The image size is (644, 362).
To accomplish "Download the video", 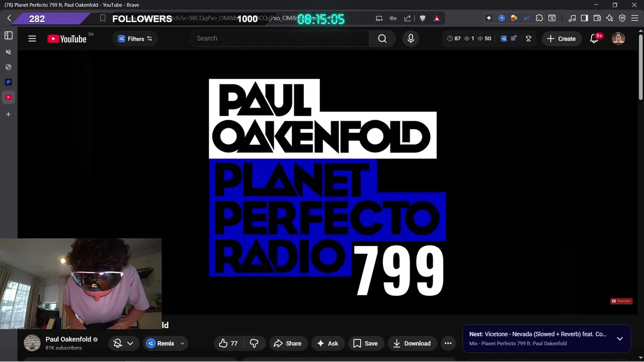I will pyautogui.click(x=412, y=343).
